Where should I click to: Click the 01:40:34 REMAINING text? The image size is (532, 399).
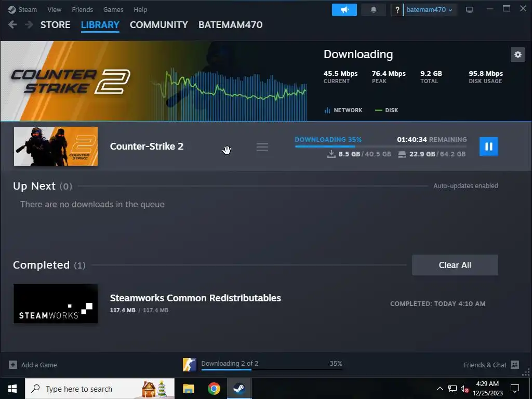pyautogui.click(x=432, y=139)
